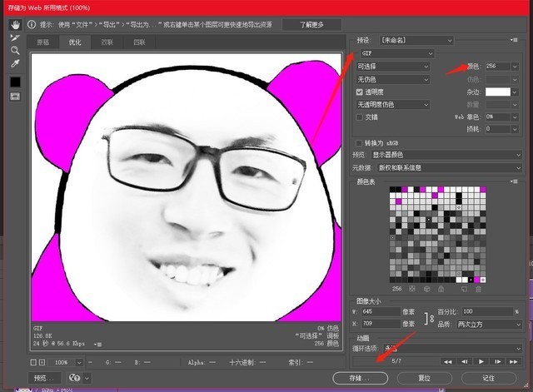
Task: Select the Zoom tool
Action: [15, 51]
